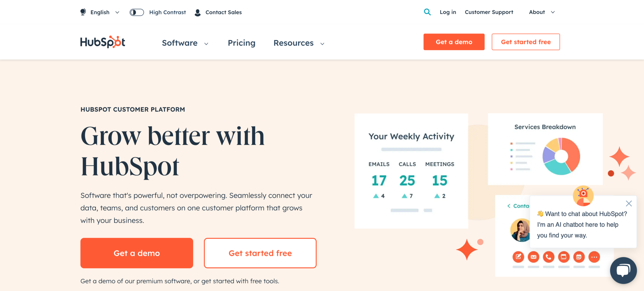Expand the Software navigation dropdown
The image size is (644, 291).
(185, 43)
